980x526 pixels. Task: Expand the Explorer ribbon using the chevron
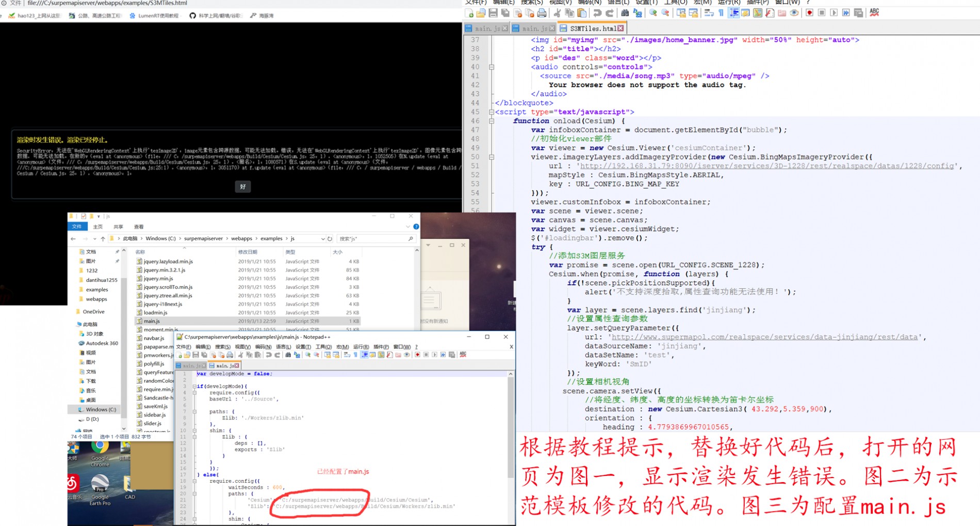408,227
